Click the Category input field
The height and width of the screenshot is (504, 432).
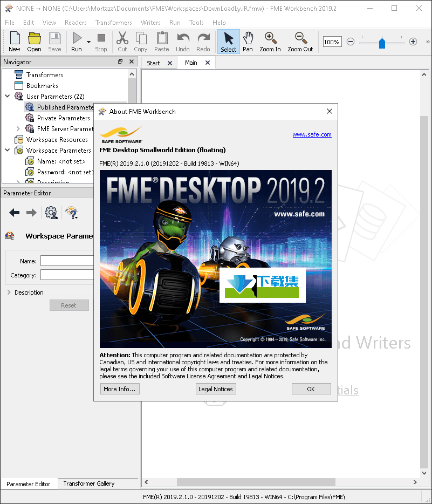pos(67,275)
